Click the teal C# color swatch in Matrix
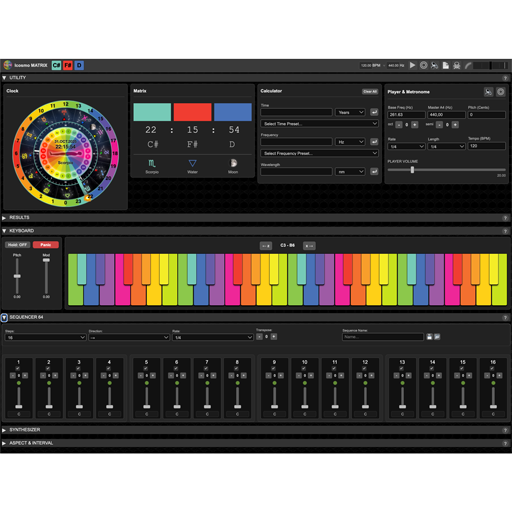 tap(152, 112)
